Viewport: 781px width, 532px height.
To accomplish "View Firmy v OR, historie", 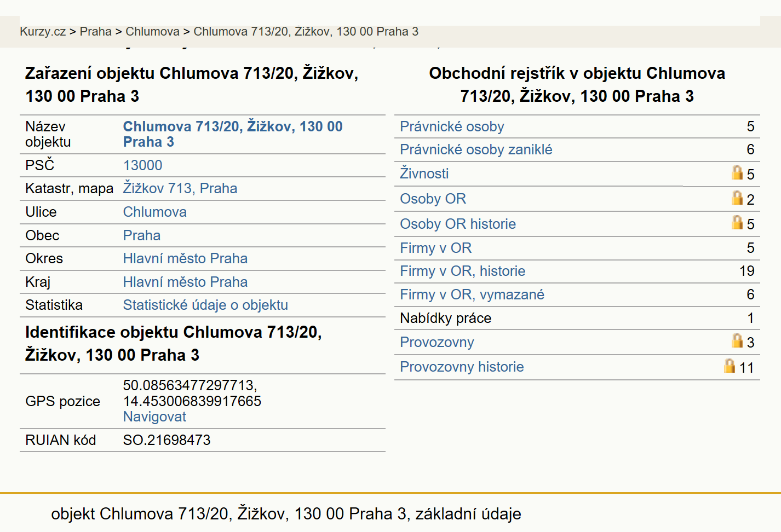I will (462, 271).
